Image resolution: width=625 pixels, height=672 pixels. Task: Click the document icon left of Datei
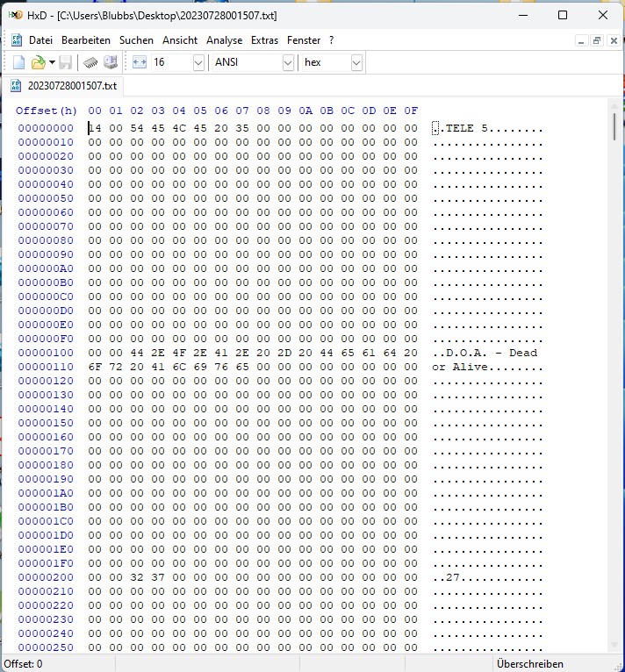coord(17,40)
